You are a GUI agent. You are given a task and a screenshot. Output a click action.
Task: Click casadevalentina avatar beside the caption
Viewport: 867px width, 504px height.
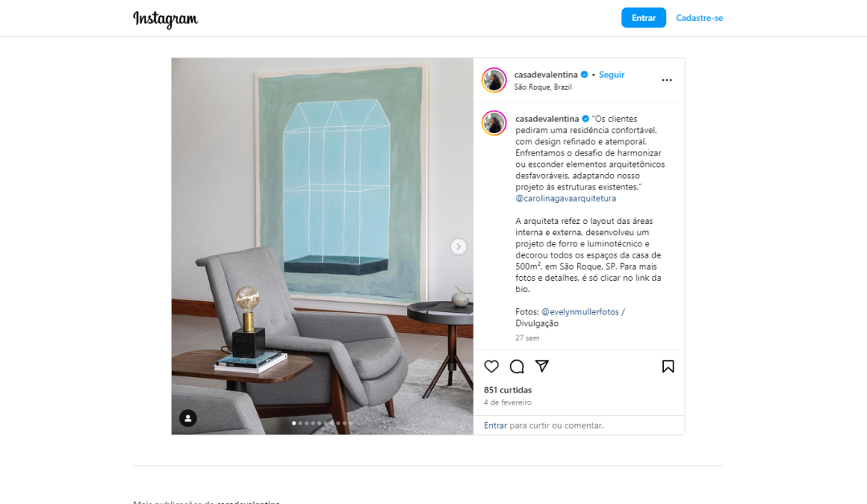pyautogui.click(x=494, y=123)
